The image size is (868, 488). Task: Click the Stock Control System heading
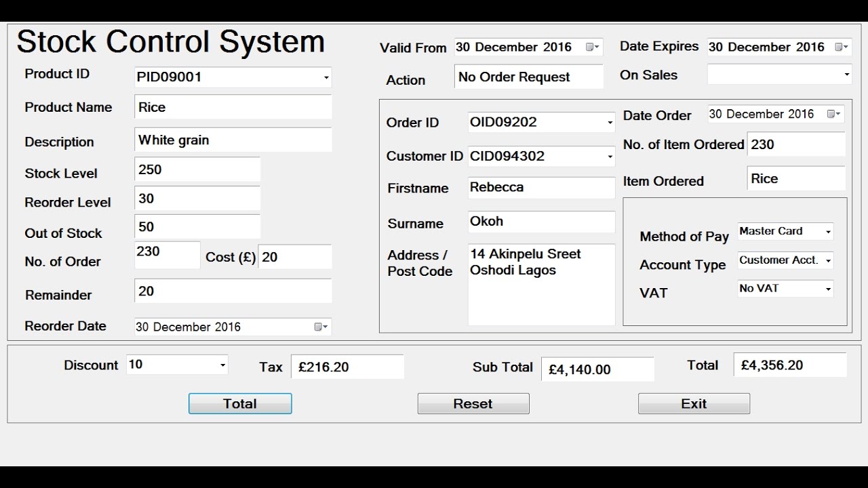tap(171, 41)
